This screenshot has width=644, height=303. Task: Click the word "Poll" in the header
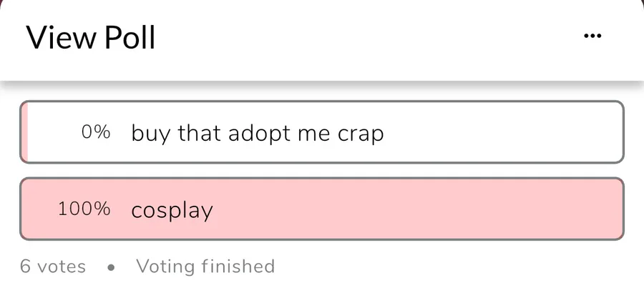point(130,37)
